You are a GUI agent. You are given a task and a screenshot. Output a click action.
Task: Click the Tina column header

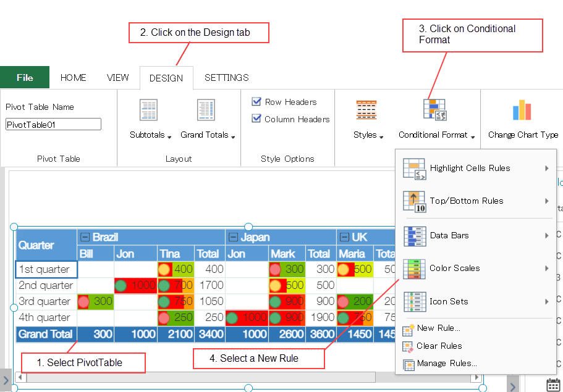pos(176,254)
